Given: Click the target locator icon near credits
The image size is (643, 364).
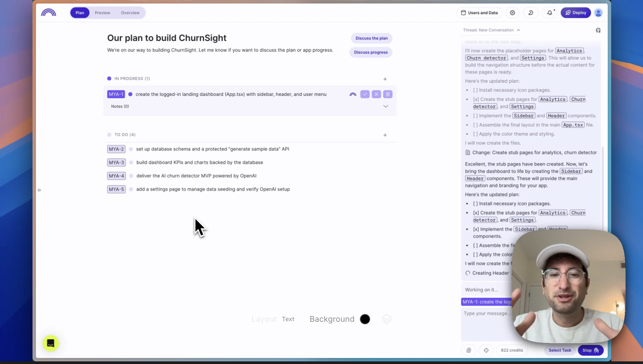Looking at the screenshot, I should coord(486,350).
